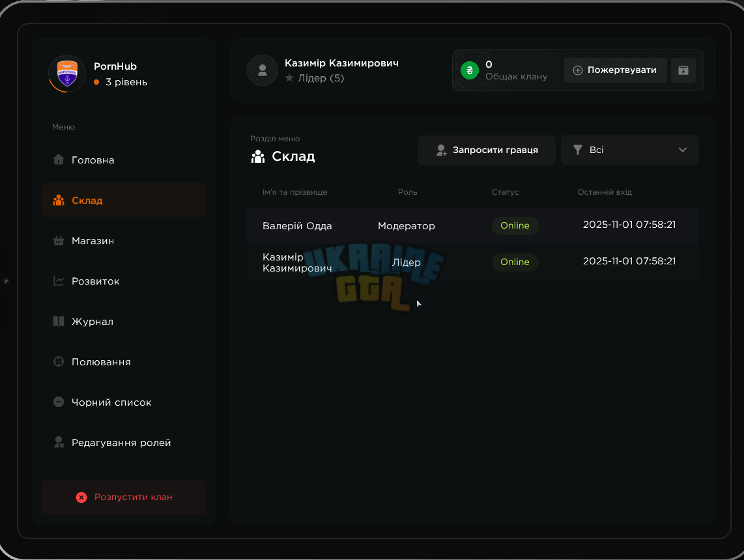Click the Ім'я та прізвище column header
744x560 pixels.
pos(294,192)
